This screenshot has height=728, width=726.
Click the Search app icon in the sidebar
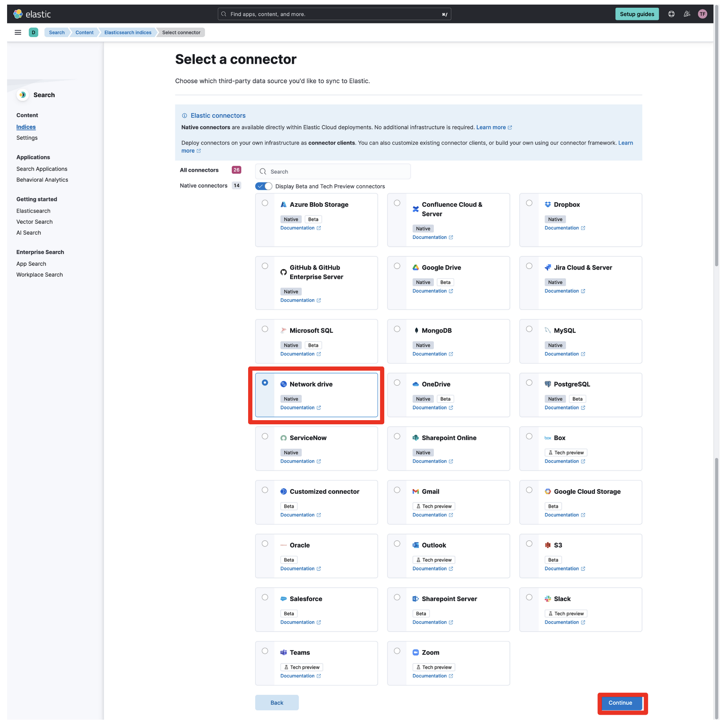pos(22,95)
